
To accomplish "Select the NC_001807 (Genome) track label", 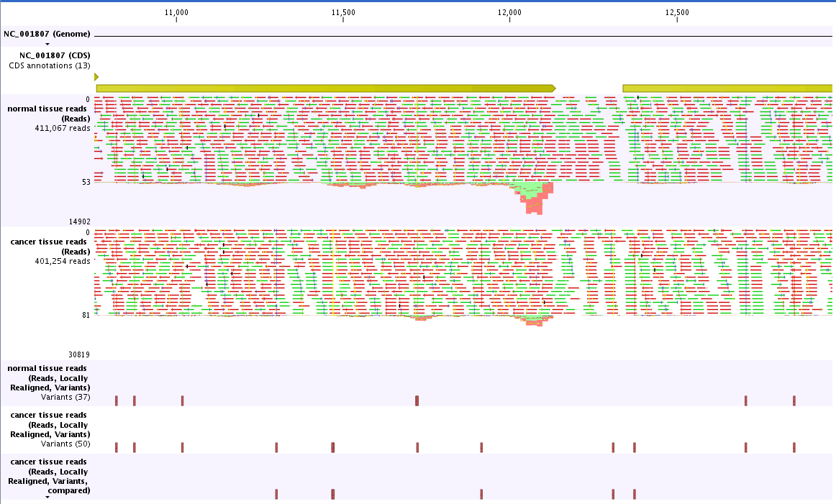I will (x=47, y=34).
